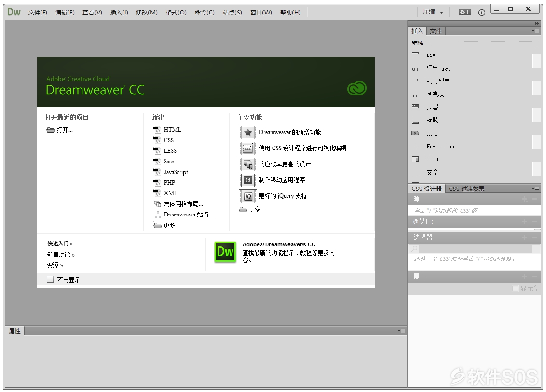The height and width of the screenshot is (392, 546).
Task: Create a new HTML document
Action: [167, 130]
